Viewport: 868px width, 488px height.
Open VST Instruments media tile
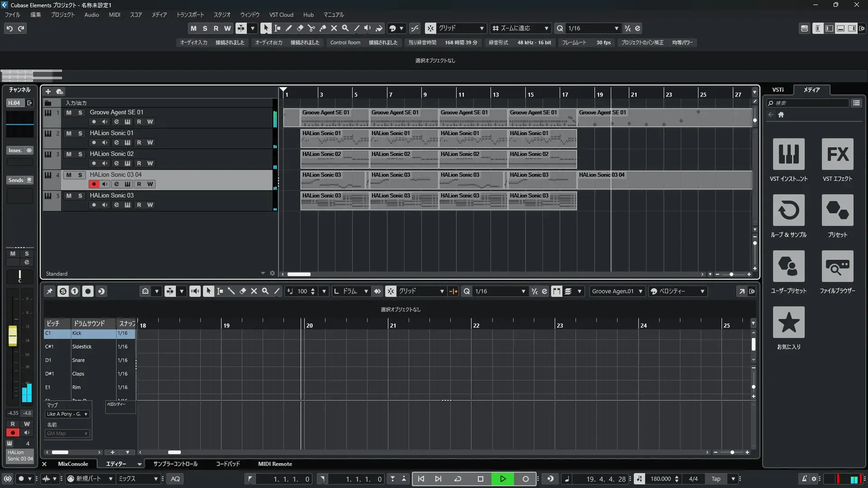coord(788,155)
